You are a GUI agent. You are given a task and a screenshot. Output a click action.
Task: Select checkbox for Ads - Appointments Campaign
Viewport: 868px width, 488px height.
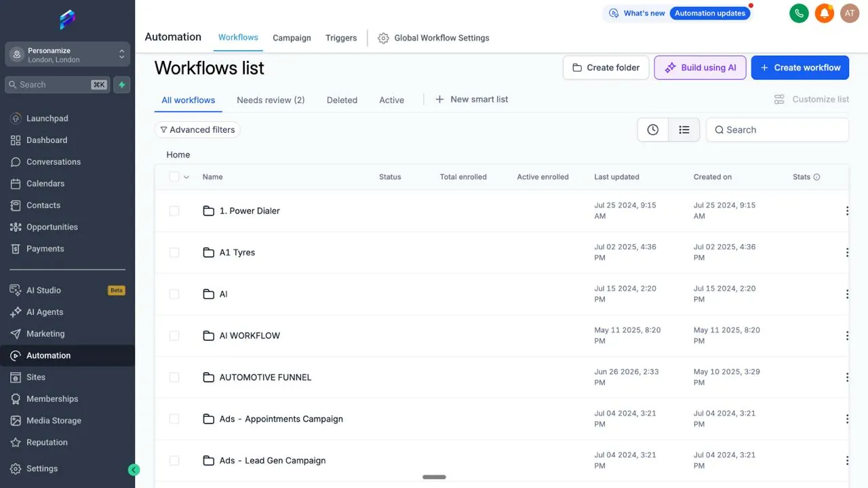point(174,419)
